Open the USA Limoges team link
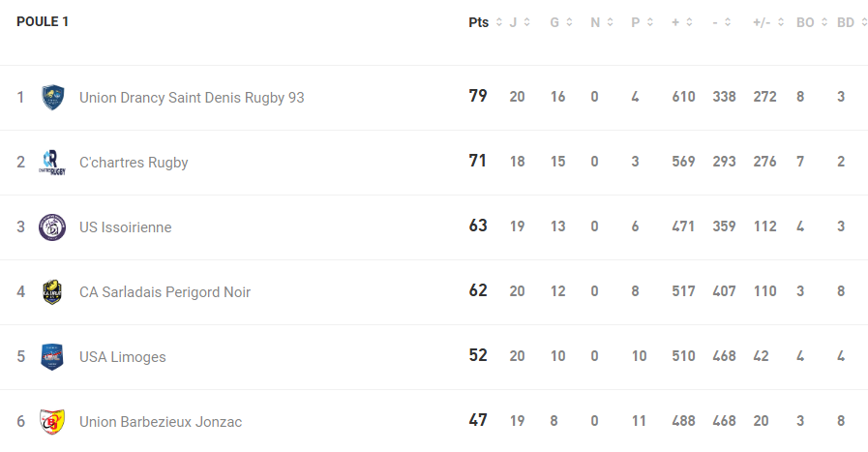This screenshot has width=868, height=452. 123,357
